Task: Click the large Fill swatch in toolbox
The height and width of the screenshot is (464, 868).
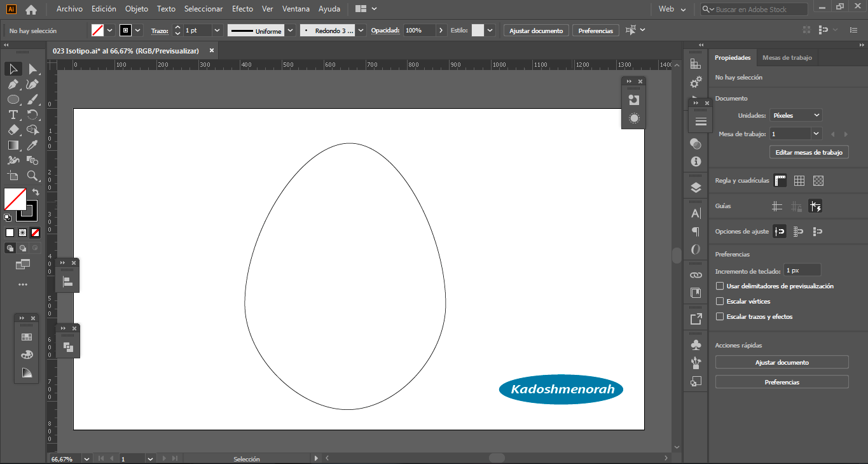Action: pos(15,199)
